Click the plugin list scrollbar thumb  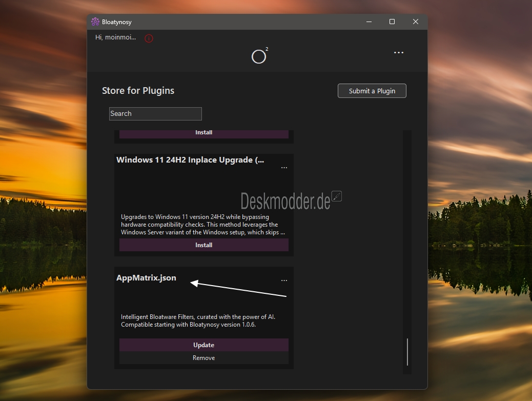407,352
